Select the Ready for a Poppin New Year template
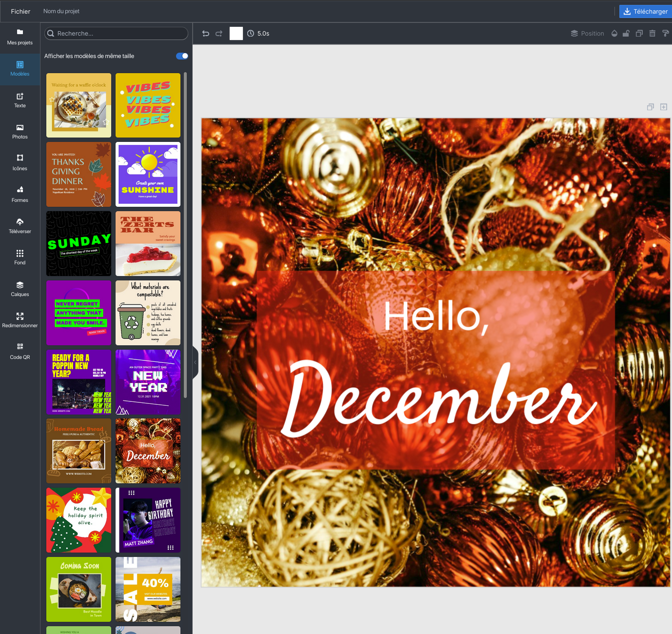672x634 pixels. 79,382
